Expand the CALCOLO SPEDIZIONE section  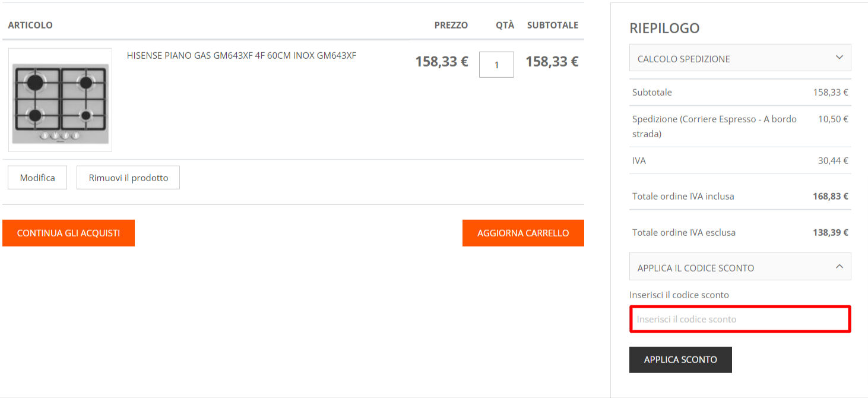click(x=740, y=58)
